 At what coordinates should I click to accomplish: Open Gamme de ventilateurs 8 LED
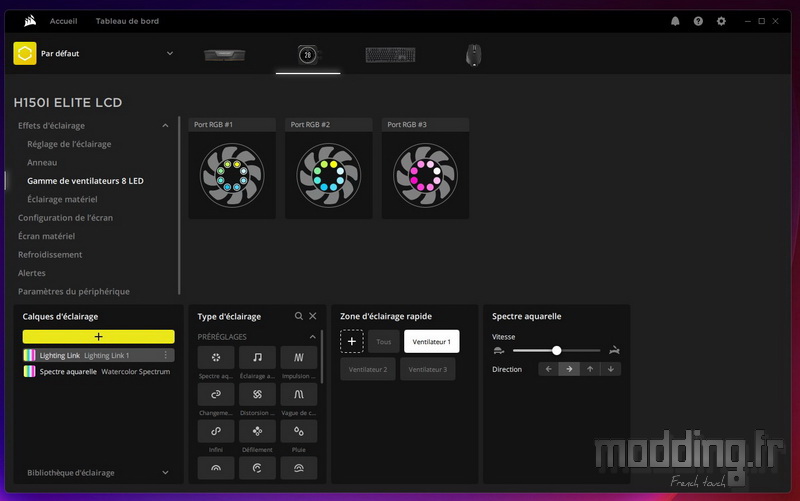[85, 181]
